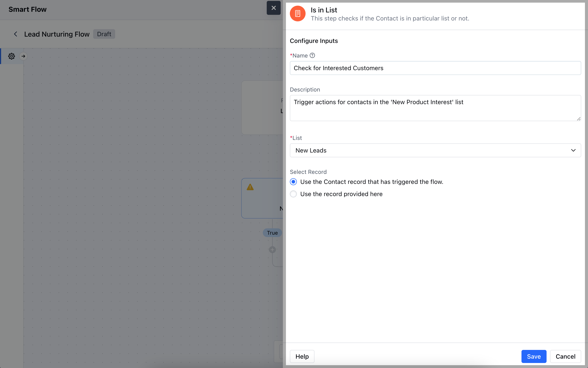Go back using the left chevron
The width and height of the screenshot is (588, 368).
[15, 34]
